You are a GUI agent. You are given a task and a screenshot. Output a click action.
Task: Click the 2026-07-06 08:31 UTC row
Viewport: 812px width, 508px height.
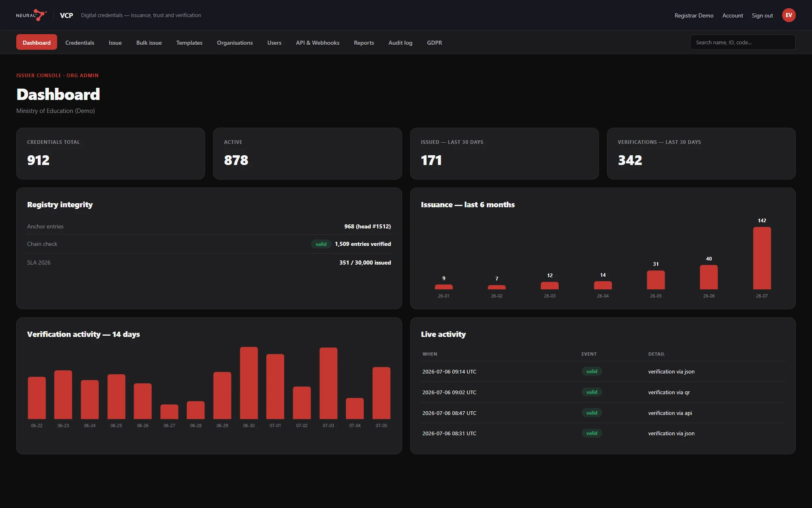tap(603, 433)
